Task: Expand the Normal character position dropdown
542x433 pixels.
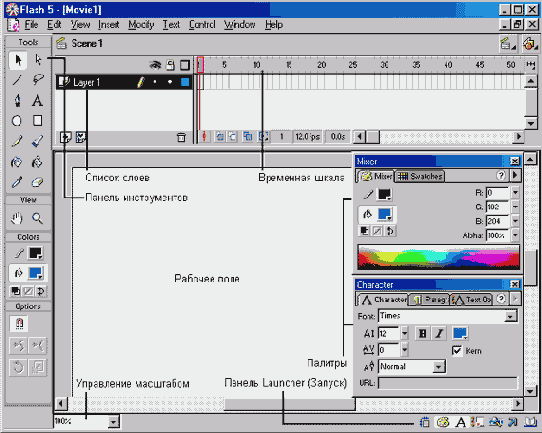Action: (438, 366)
